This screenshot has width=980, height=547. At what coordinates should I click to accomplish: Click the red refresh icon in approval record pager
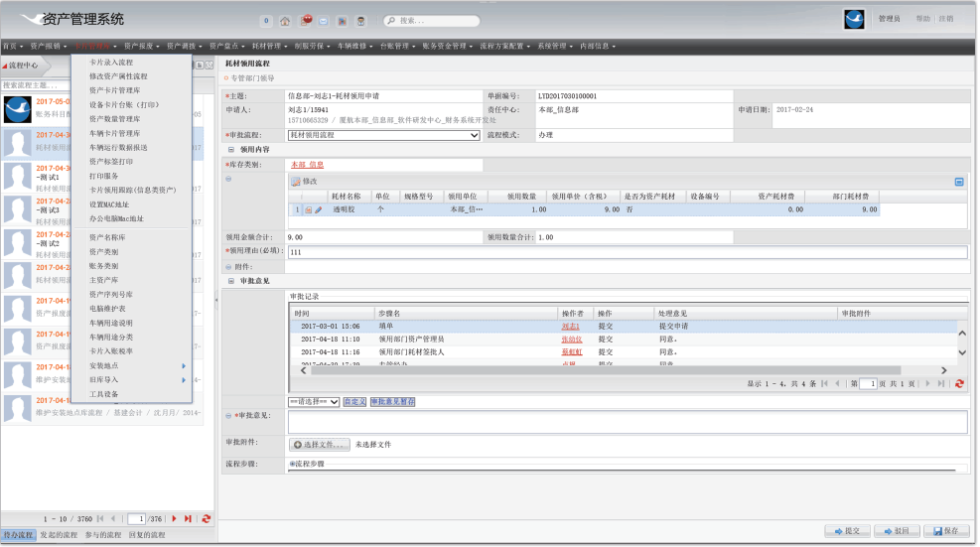959,384
